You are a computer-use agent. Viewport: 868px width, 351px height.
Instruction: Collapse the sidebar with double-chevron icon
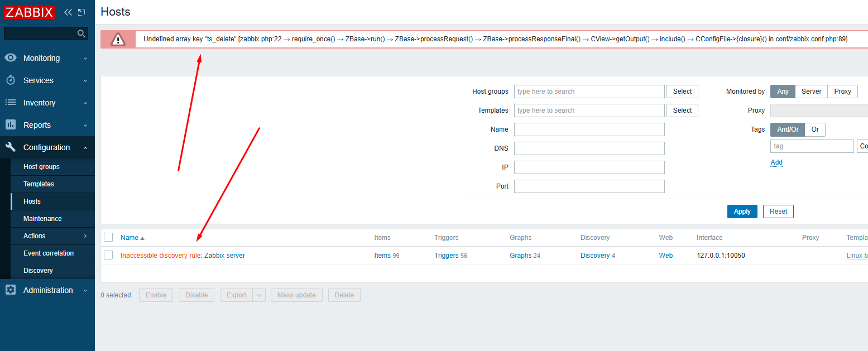point(68,12)
